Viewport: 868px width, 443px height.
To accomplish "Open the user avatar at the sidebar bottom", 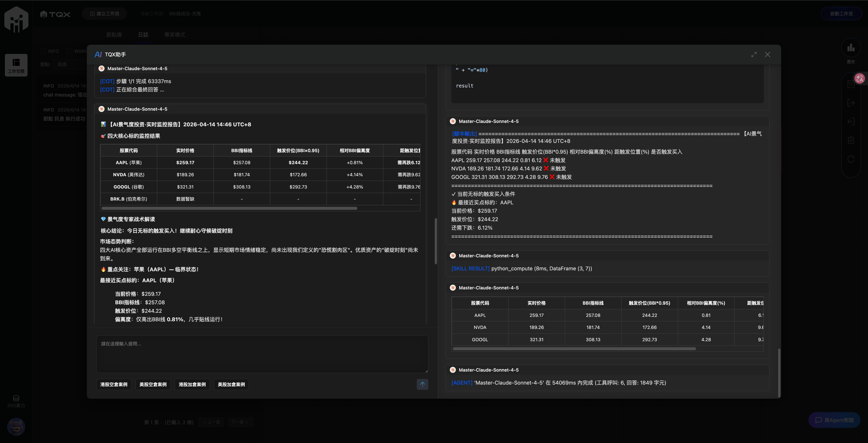I will [16, 426].
